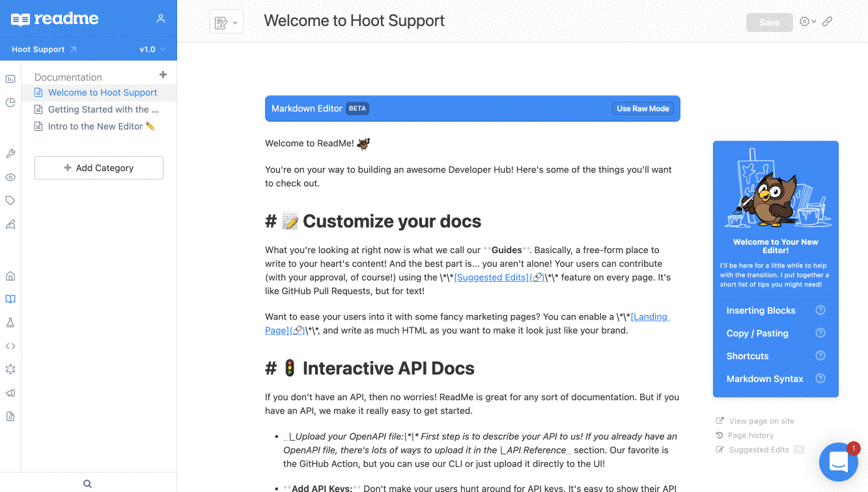
Task: Click the pen custom design sidebar icon
Action: (x=10, y=224)
